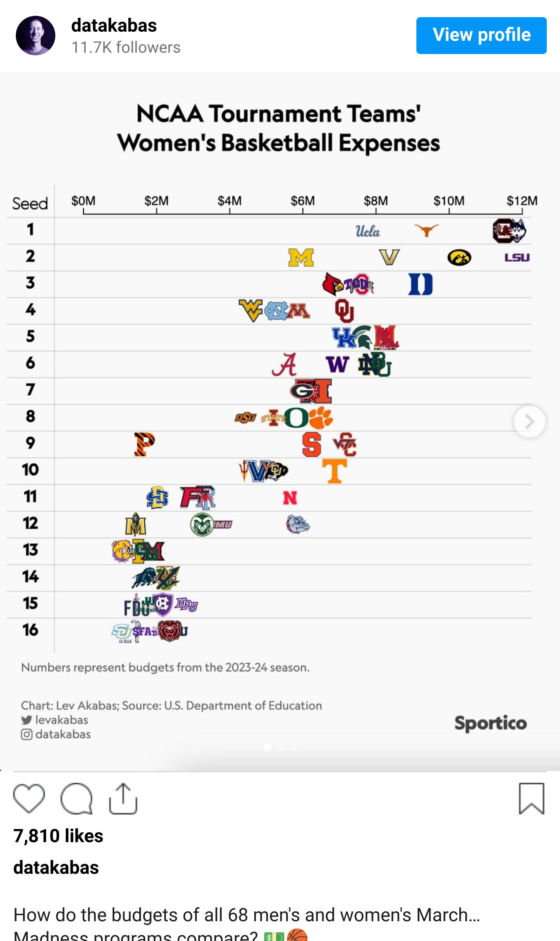Click the Sportico logo on the chart
The height and width of the screenshot is (941, 560).
490,723
